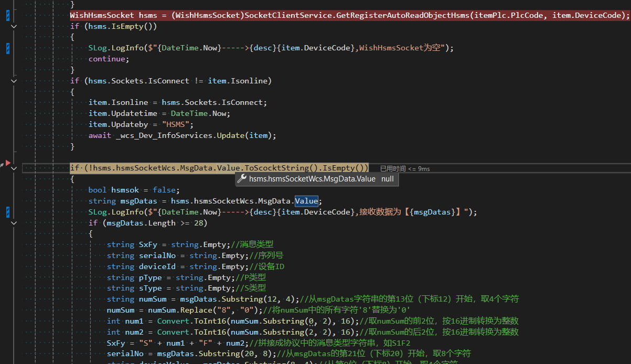
Task: Click '接收数据为' in the second LogInfo line
Action: 380,212
